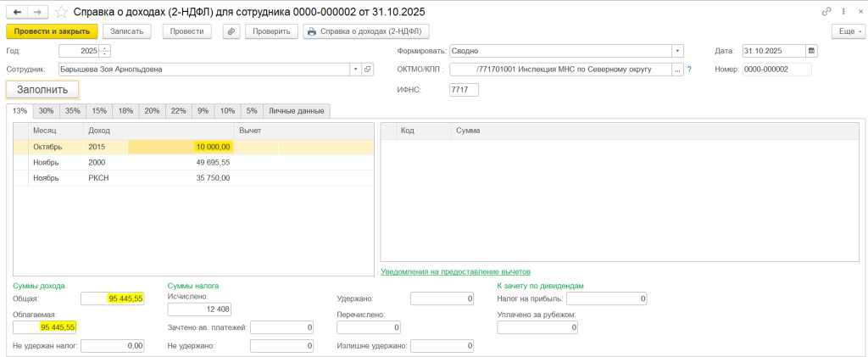
Task: Click the forward navigation arrow
Action: [36, 12]
